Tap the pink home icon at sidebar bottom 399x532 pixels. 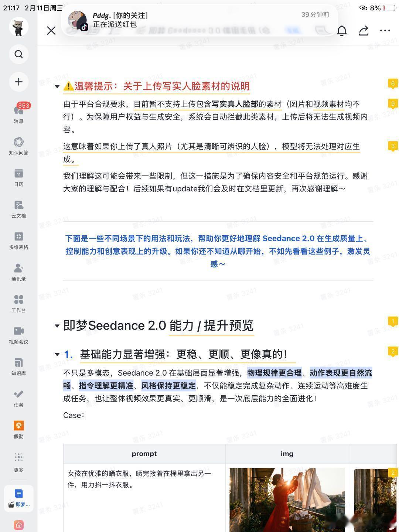point(18,525)
